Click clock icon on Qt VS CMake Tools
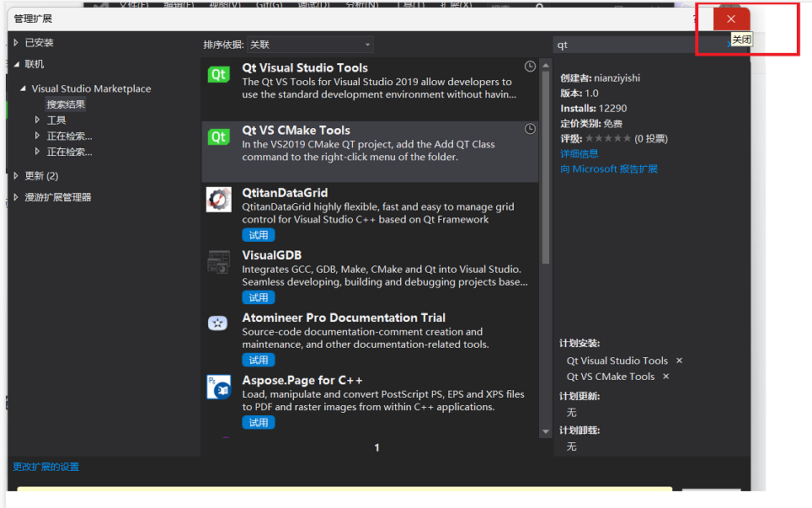Viewport: 812px width, 508px height. click(x=530, y=129)
